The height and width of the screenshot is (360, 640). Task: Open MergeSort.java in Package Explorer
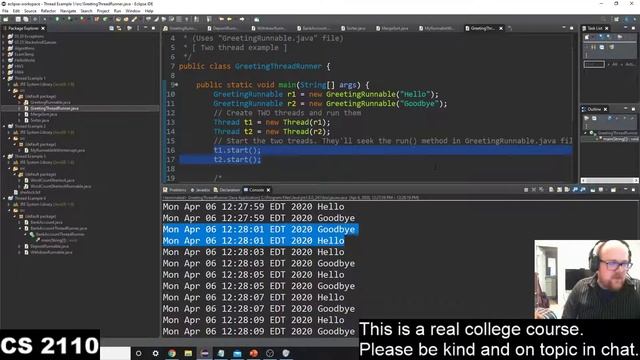click(x=43, y=114)
